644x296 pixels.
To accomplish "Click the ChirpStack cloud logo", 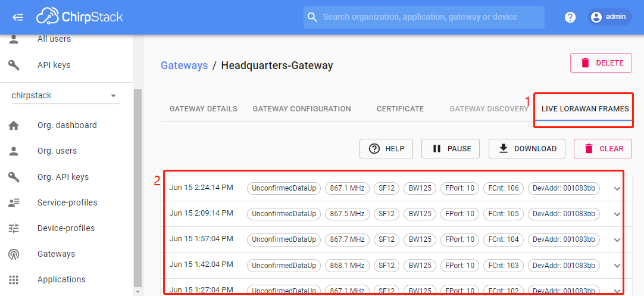I will 79,17.
